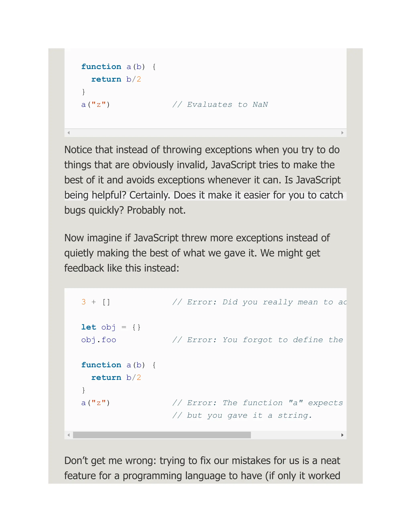Click the "// Error: You forgot to define" comment

click(x=257, y=340)
